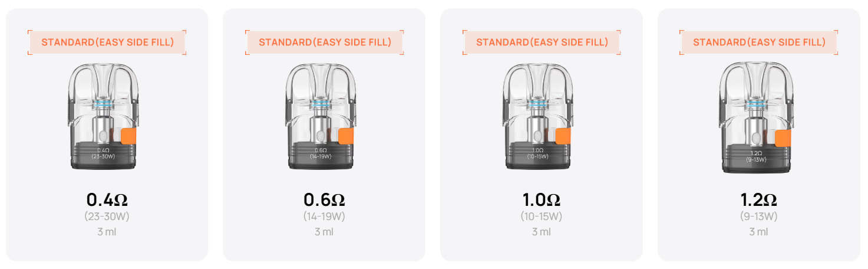The width and height of the screenshot is (868, 269).
Task: Click the grey (9-13W) wattage text
Action: pos(758,216)
